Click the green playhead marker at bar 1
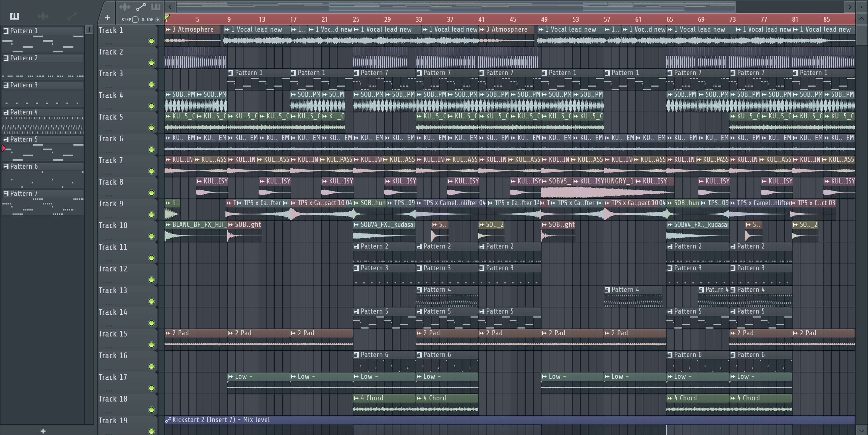 (167, 17)
